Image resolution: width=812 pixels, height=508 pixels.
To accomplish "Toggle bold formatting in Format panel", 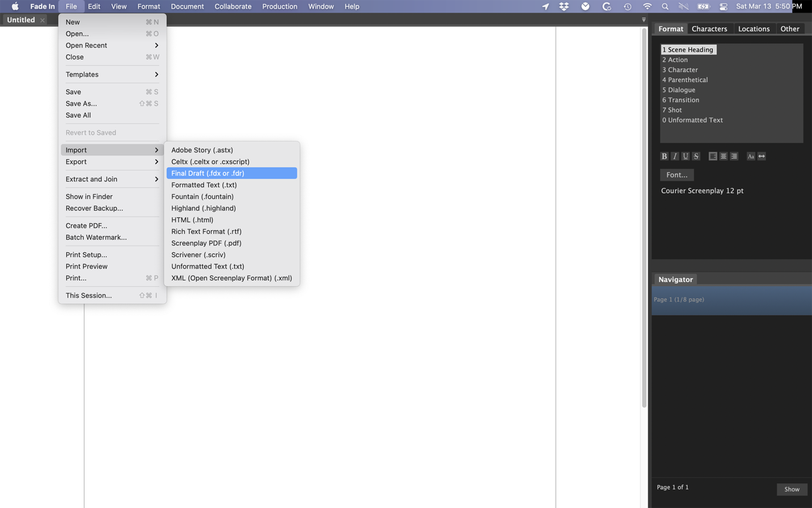I will (664, 156).
